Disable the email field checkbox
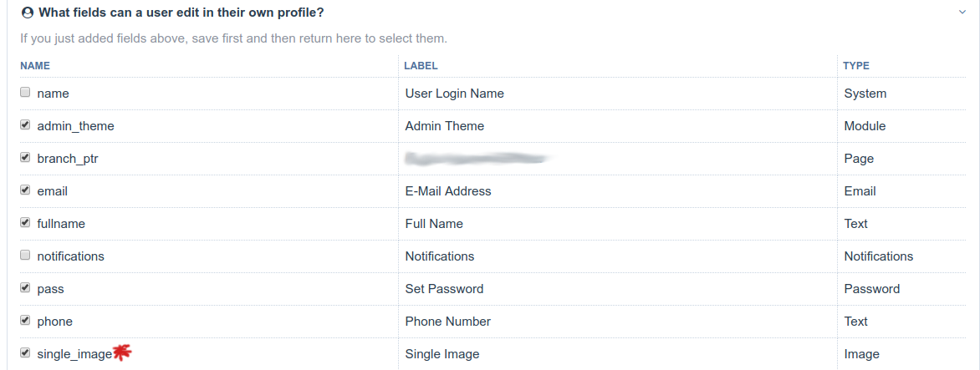Screen dimensions: 980x370 point(25,190)
